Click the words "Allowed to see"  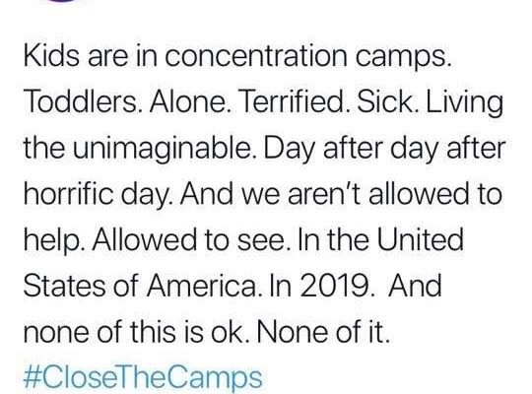(x=188, y=239)
